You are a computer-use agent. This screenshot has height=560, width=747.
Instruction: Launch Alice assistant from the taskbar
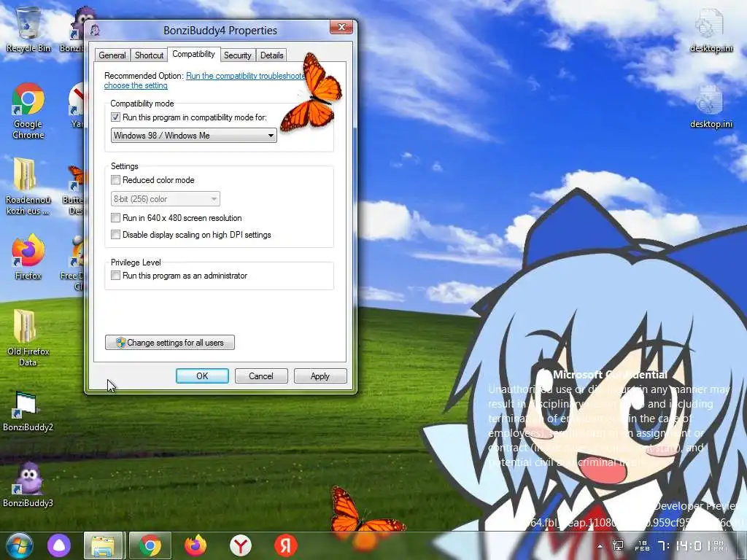[x=59, y=545]
